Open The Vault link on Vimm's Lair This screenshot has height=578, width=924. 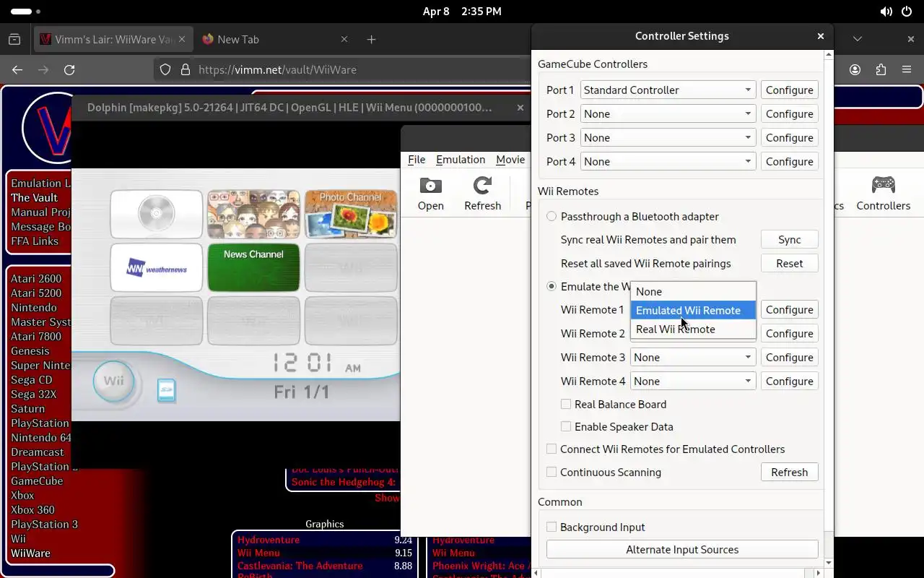(x=34, y=197)
